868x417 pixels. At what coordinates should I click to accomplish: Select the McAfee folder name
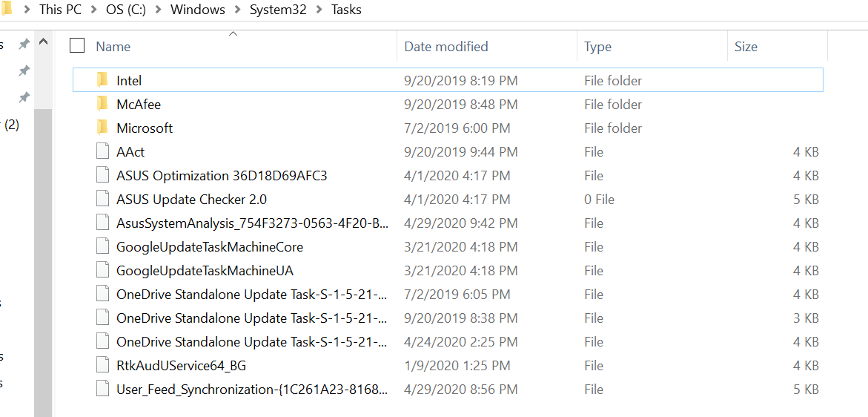point(139,105)
